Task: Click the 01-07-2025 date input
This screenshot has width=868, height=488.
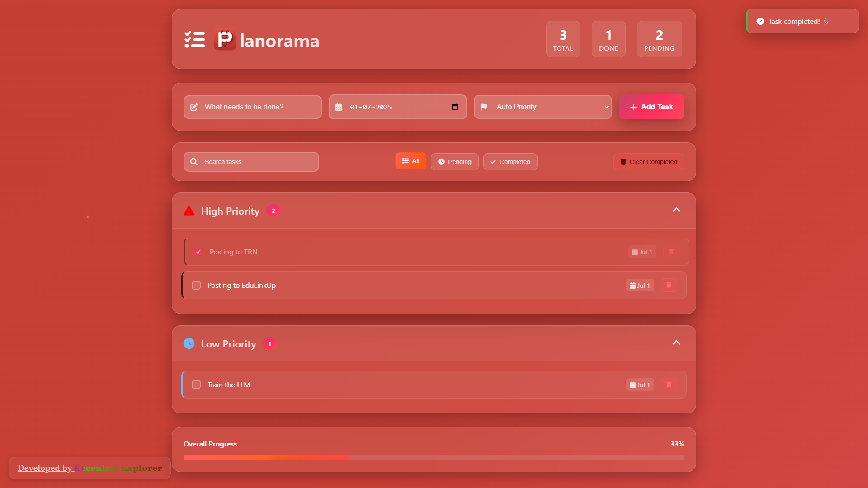Action: (x=398, y=107)
